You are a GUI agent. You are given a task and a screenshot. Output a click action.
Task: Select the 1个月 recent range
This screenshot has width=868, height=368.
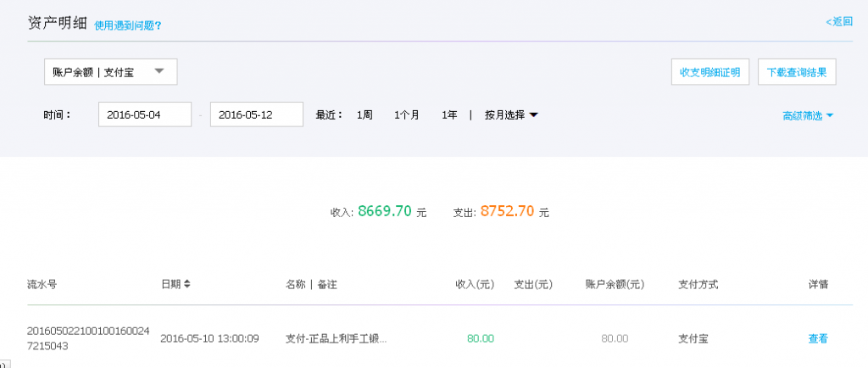(406, 114)
